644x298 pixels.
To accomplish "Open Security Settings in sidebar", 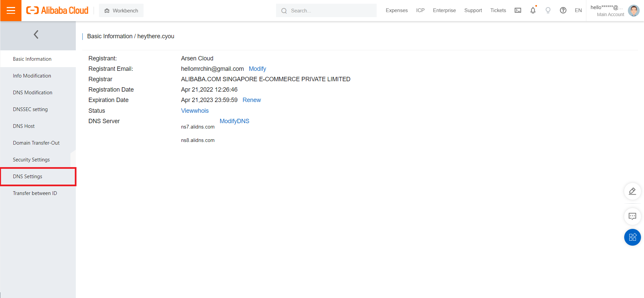I will tap(38, 159).
